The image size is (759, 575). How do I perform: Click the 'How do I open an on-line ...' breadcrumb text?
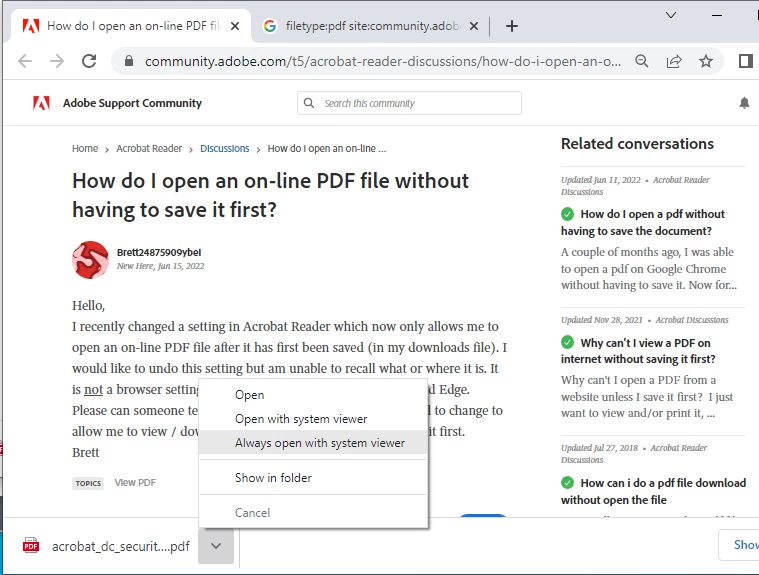point(327,149)
